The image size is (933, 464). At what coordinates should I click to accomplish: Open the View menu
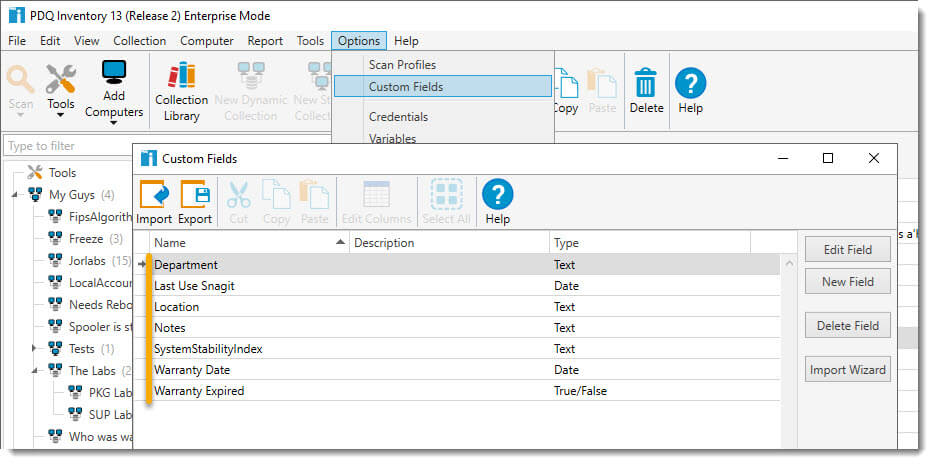pos(87,40)
